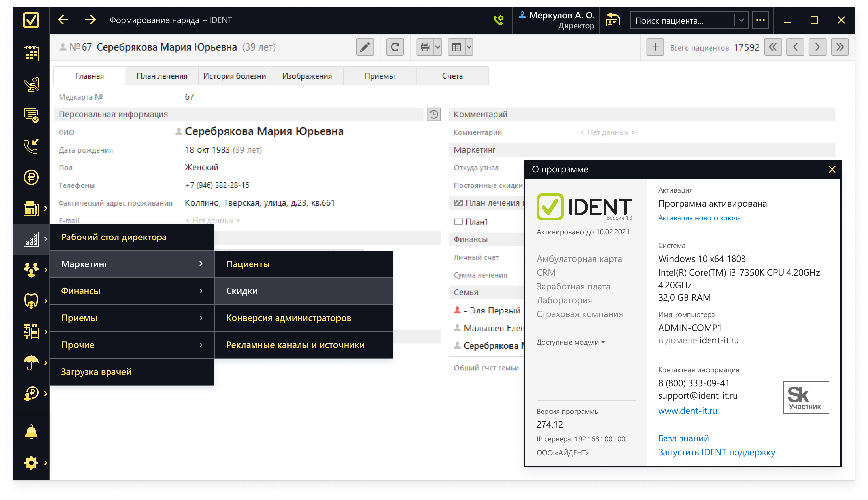The image size is (868, 500).
Task: Refresh patient card with reload icon
Action: pyautogui.click(x=395, y=47)
